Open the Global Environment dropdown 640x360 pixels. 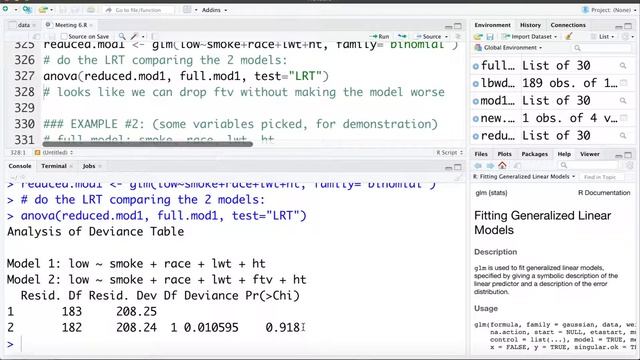[x=509, y=48]
